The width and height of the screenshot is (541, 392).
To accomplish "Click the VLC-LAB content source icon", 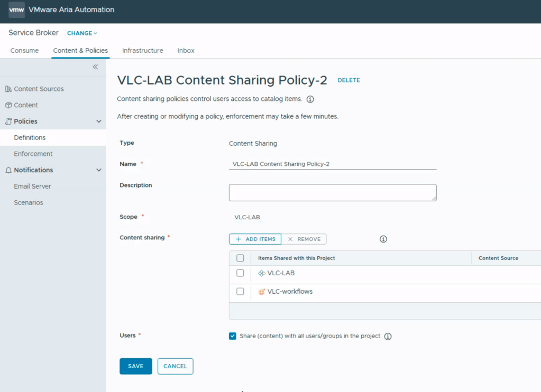I will (261, 273).
